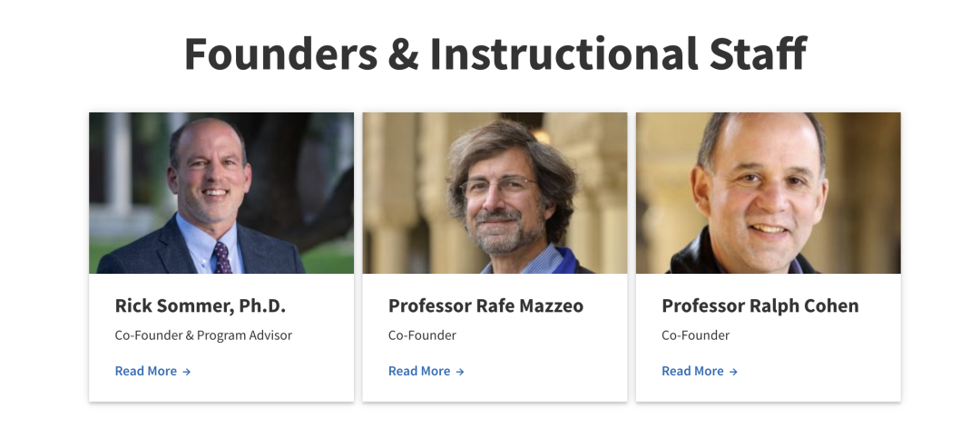Click the word 'Founders' in the page heading
This screenshot has width=980, height=446.
[280, 54]
